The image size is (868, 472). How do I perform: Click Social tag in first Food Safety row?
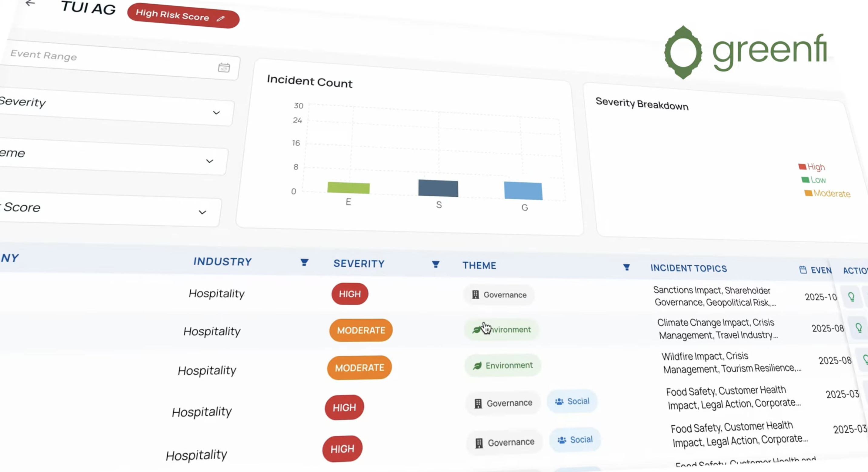[572, 401]
